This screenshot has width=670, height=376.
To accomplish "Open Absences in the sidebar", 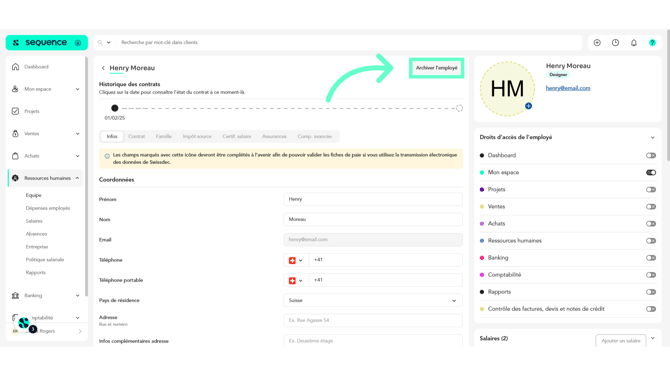I will tap(36, 234).
